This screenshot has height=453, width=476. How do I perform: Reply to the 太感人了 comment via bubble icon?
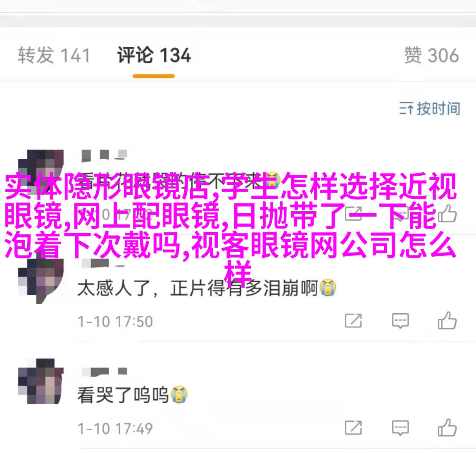pyautogui.click(x=400, y=321)
